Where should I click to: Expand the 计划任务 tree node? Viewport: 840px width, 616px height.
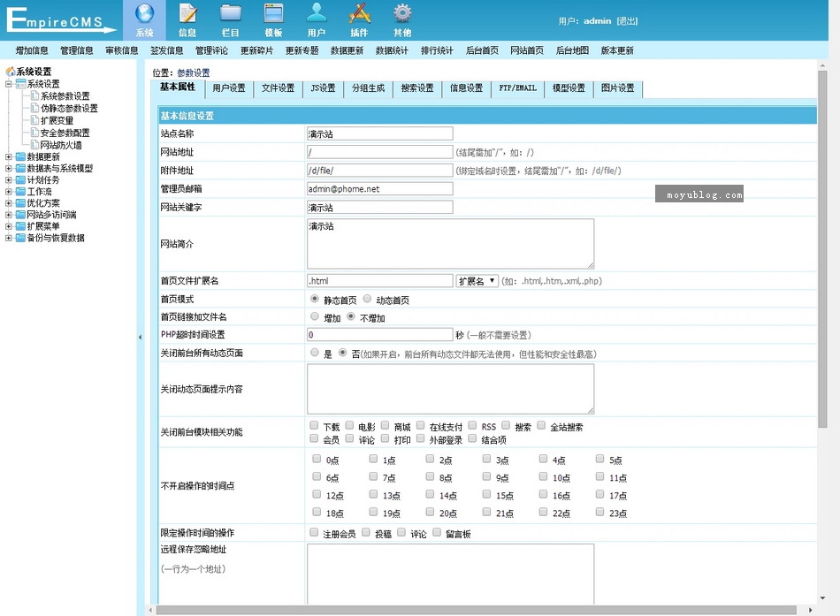coord(9,179)
